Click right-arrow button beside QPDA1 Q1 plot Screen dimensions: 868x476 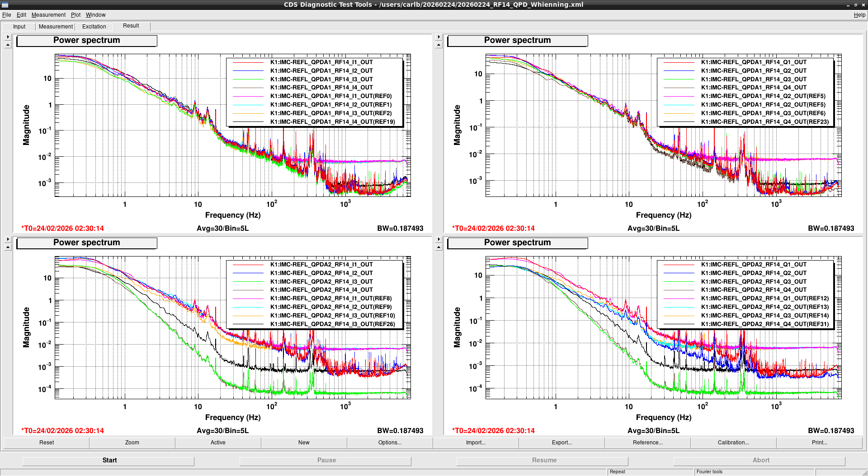pos(439,37)
